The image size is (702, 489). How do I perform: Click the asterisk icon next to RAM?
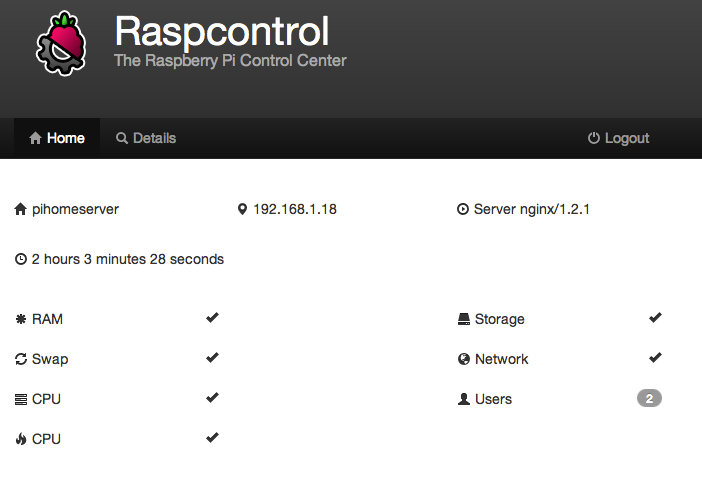pos(21,319)
